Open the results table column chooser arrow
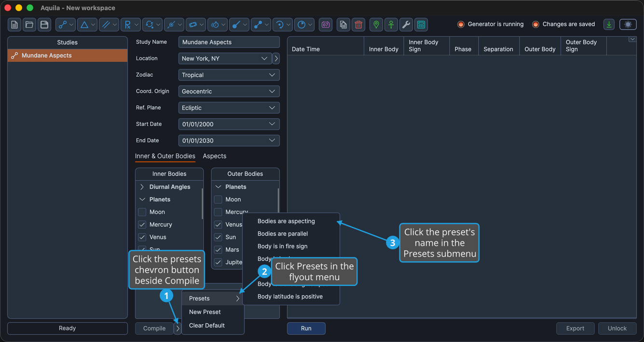This screenshot has height=342, width=644. click(x=632, y=40)
